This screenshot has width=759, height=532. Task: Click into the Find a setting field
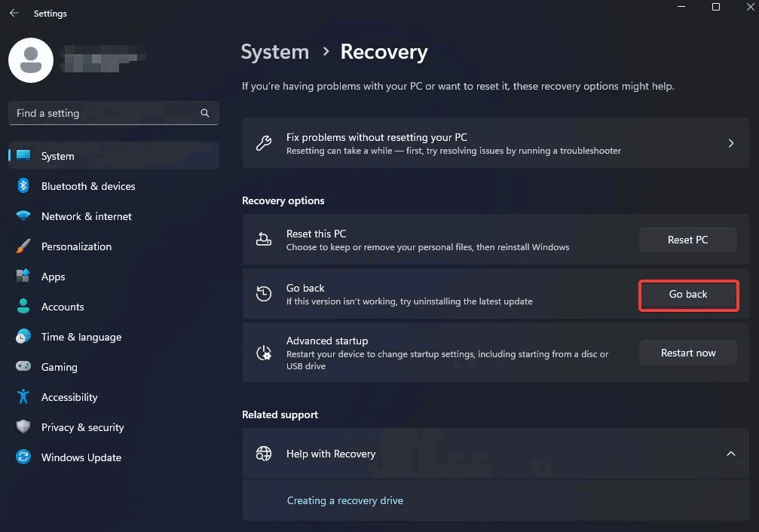(x=114, y=113)
